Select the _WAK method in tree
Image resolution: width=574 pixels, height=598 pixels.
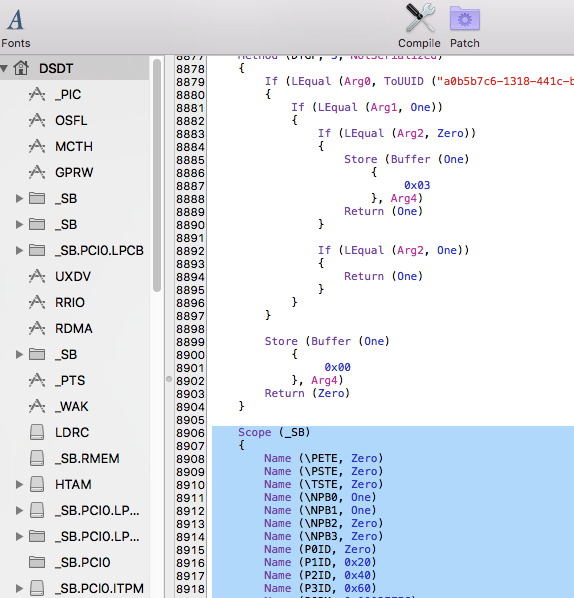[x=71, y=407]
